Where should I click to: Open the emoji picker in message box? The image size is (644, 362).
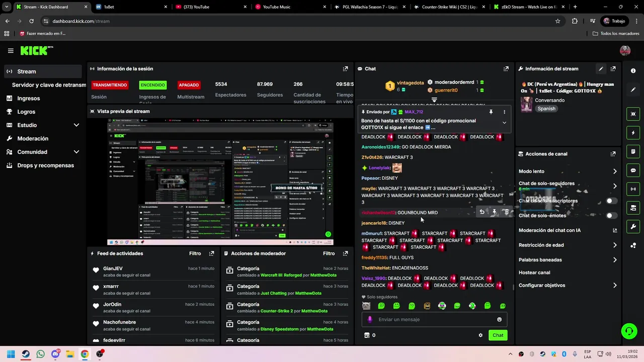pos(499,319)
